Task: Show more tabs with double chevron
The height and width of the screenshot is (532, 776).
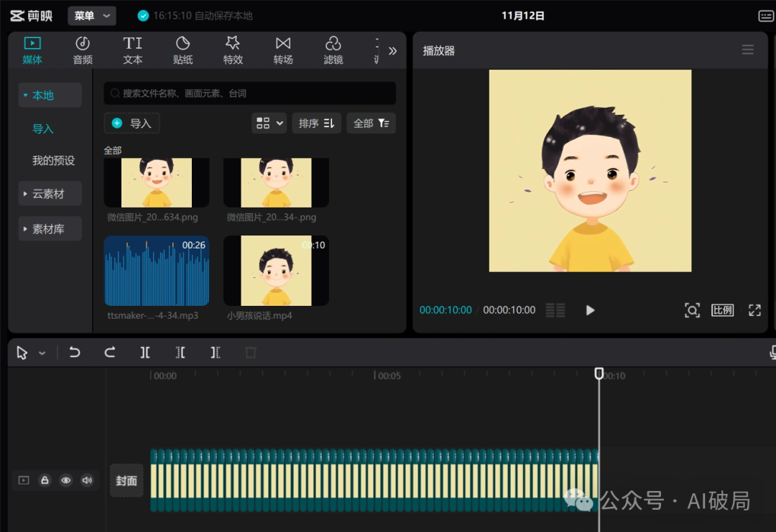Action: (392, 51)
